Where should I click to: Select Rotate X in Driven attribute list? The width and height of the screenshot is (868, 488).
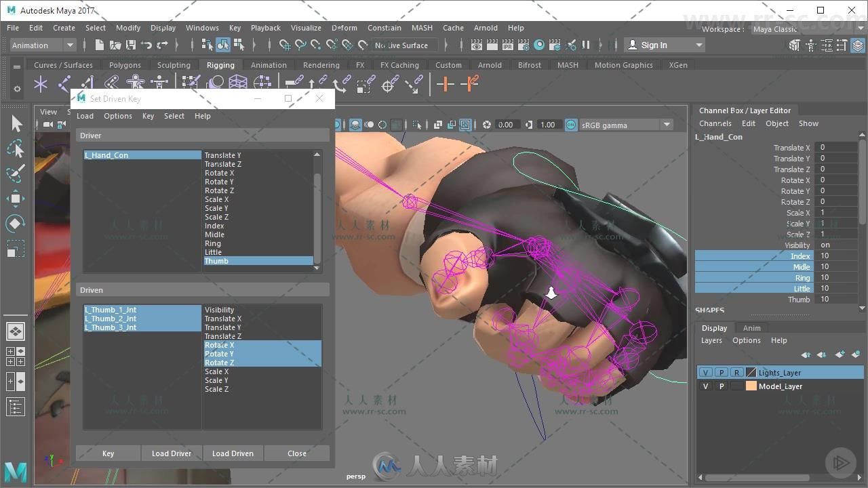tap(262, 345)
